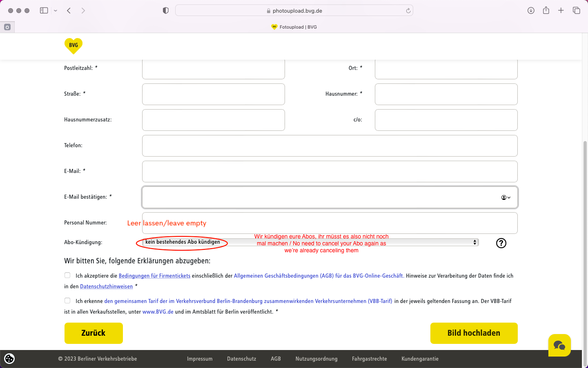This screenshot has width=588, height=368.
Task: Click the '© 2023 Berliner Verkehrsbetriebe' text
Action: (x=98, y=359)
